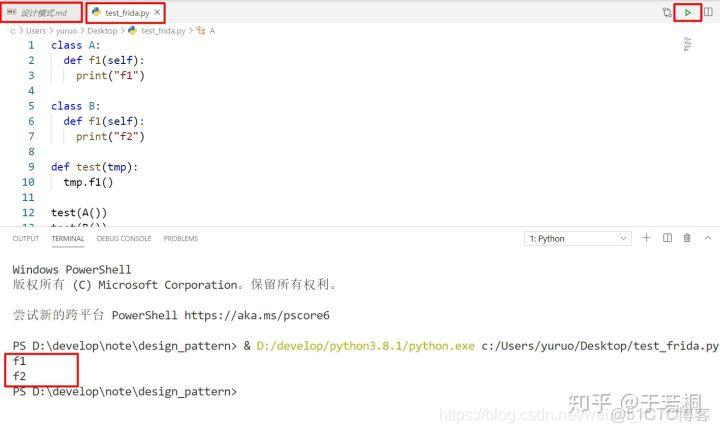Split the editor with the split icon
Screen dimensions: 720x433
click(709, 12)
